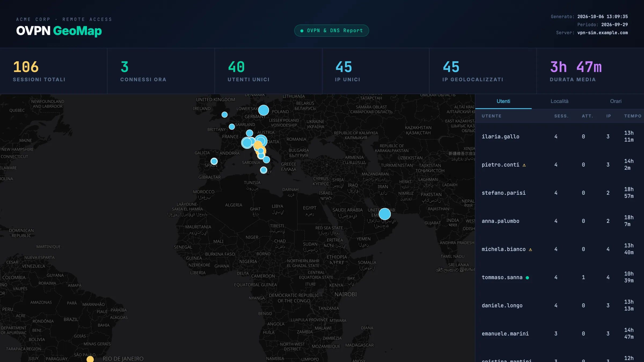
Task: Open the Località tab
Action: [x=559, y=101]
